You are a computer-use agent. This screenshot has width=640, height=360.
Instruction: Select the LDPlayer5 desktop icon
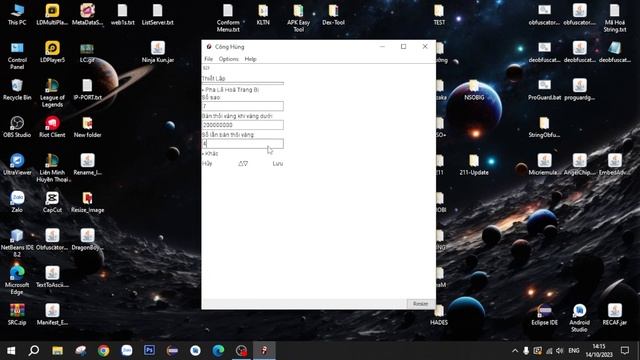52,52
